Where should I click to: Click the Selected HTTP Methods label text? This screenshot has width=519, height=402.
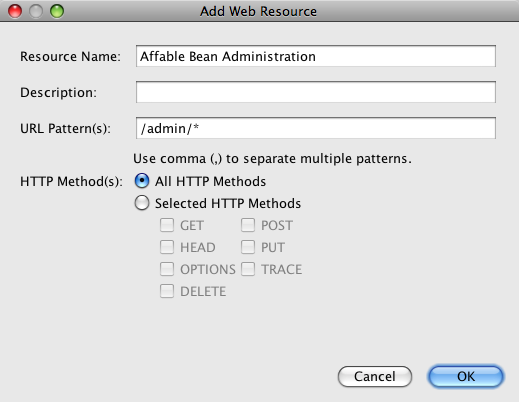(228, 203)
